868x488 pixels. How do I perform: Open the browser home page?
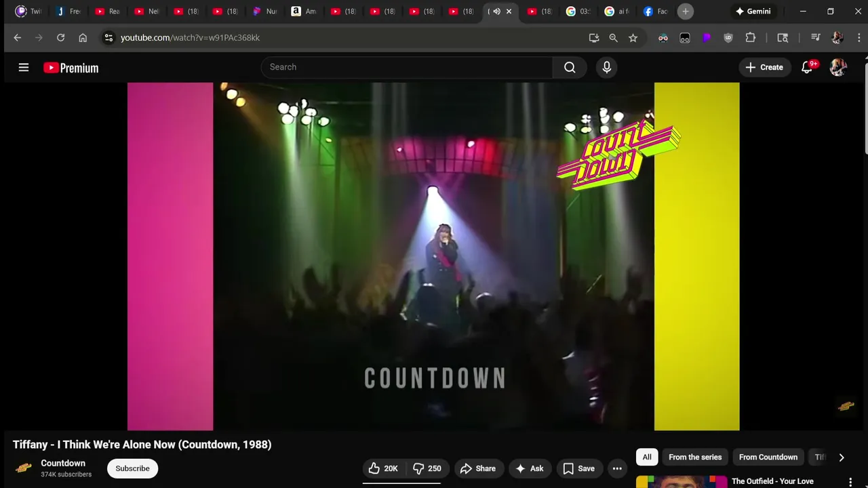[x=83, y=37]
